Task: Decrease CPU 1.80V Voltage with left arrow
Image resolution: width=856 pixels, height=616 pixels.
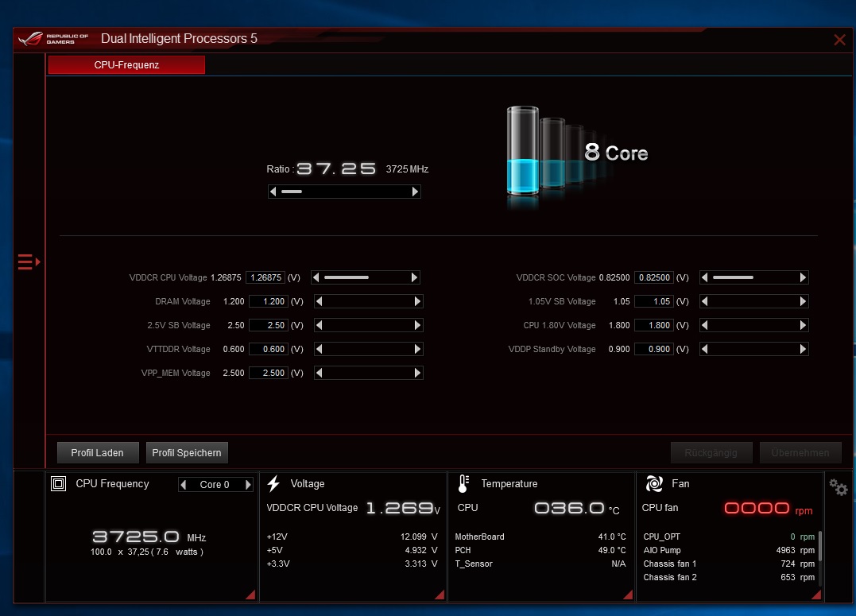Action: [x=704, y=325]
